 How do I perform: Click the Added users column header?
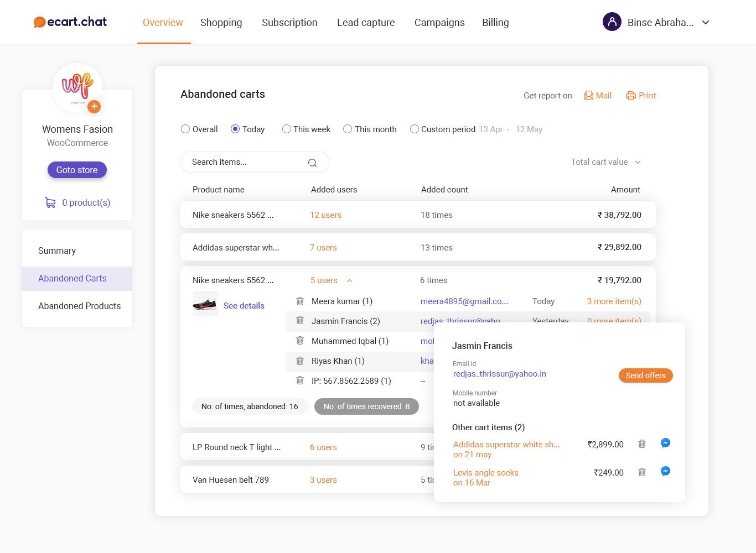pos(334,190)
